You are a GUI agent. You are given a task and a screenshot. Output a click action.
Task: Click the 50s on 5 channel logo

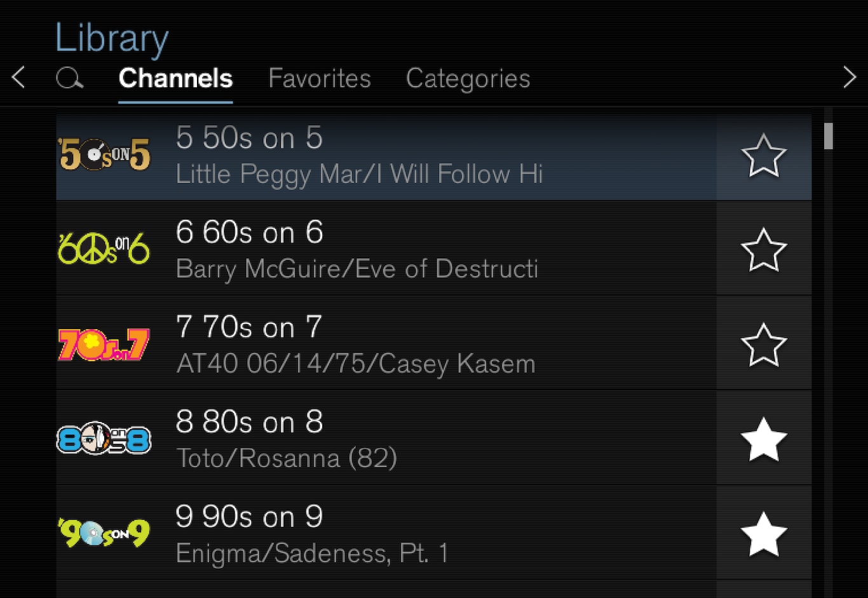[x=104, y=155]
